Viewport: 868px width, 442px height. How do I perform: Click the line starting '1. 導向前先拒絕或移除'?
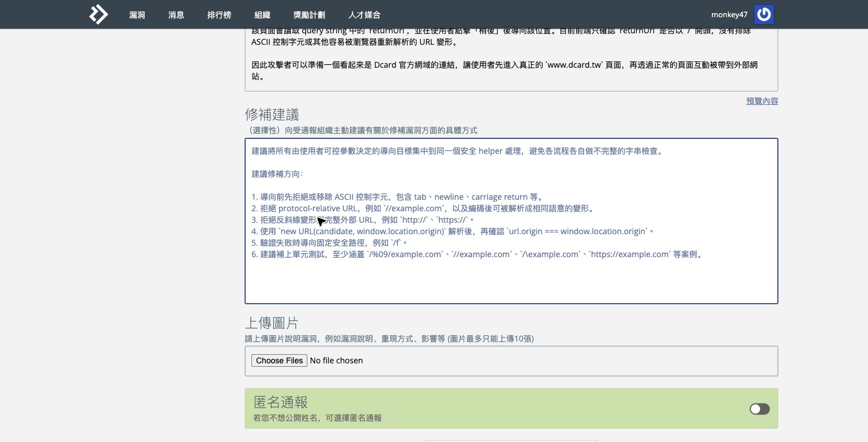[397, 197]
